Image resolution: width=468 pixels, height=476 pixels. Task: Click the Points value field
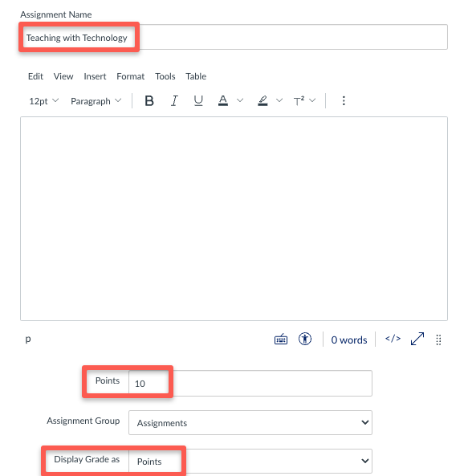[250, 383]
